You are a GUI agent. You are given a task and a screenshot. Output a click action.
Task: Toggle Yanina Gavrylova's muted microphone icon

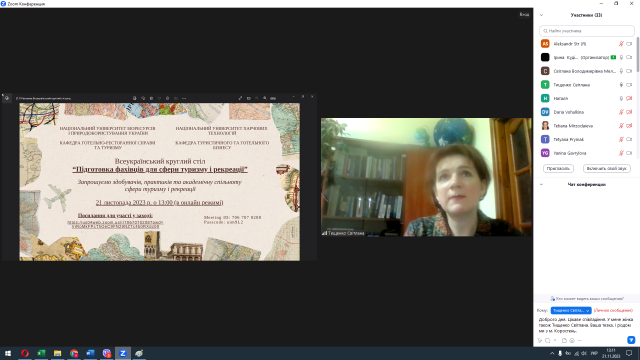(x=621, y=153)
